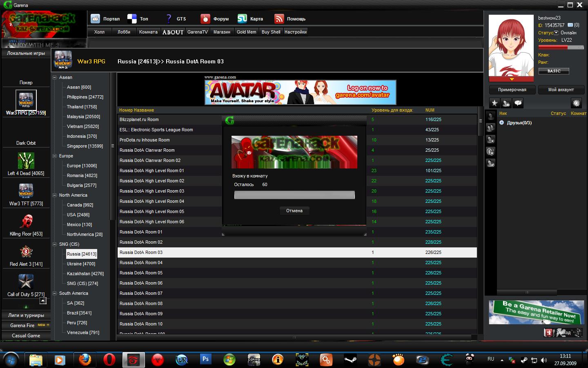Viewport: 588px width, 368px height.
Task: Collapse the North America tree group
Action: click(55, 195)
